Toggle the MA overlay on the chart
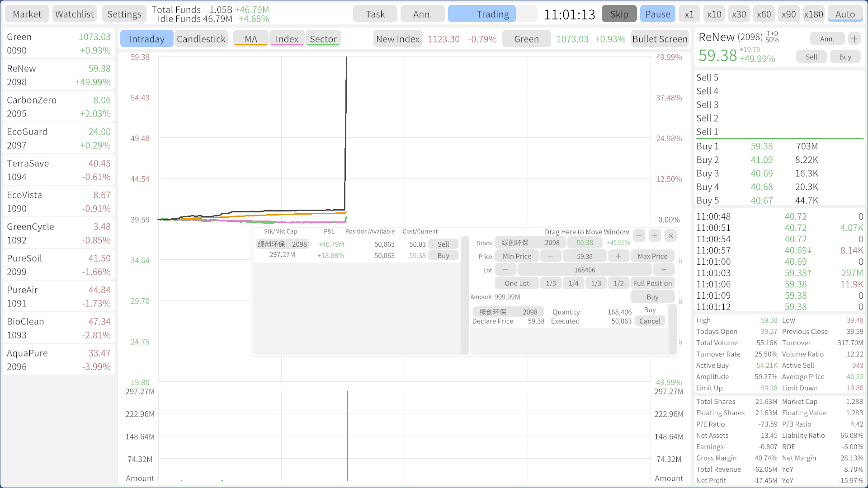The height and width of the screenshot is (488, 868). pyautogui.click(x=250, y=38)
